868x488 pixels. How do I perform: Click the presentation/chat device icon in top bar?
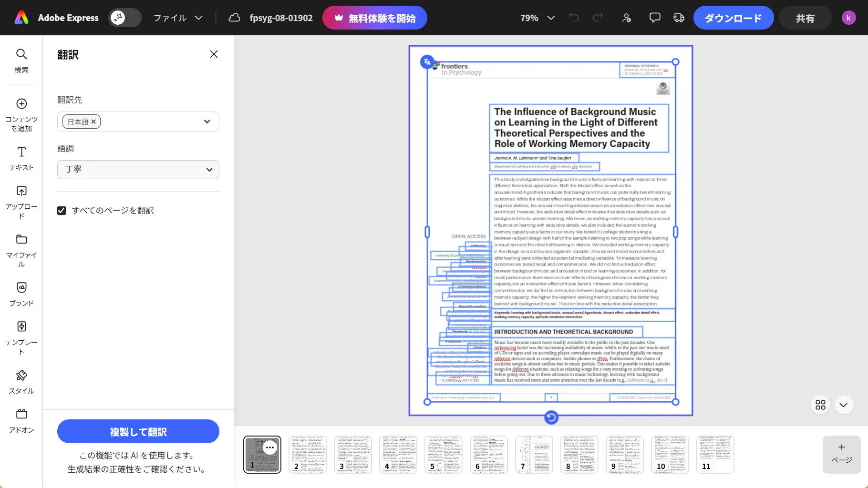(679, 18)
